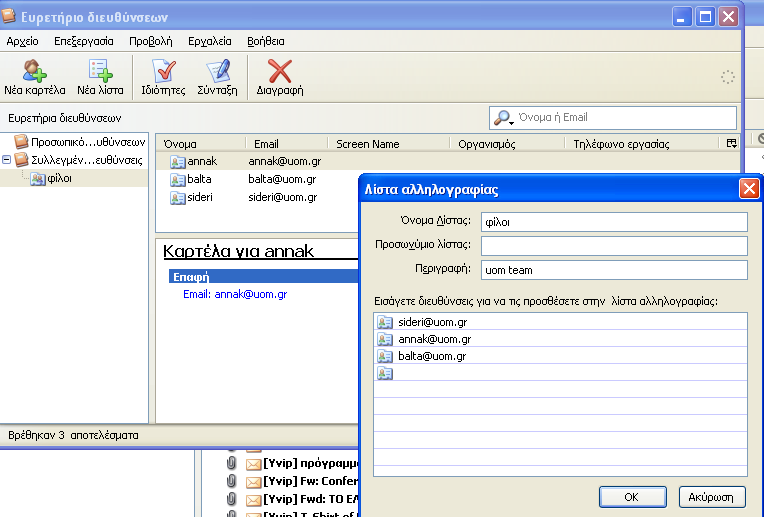Open the Εργαλεία menu
Image resolution: width=764 pixels, height=517 pixels.
pos(210,41)
